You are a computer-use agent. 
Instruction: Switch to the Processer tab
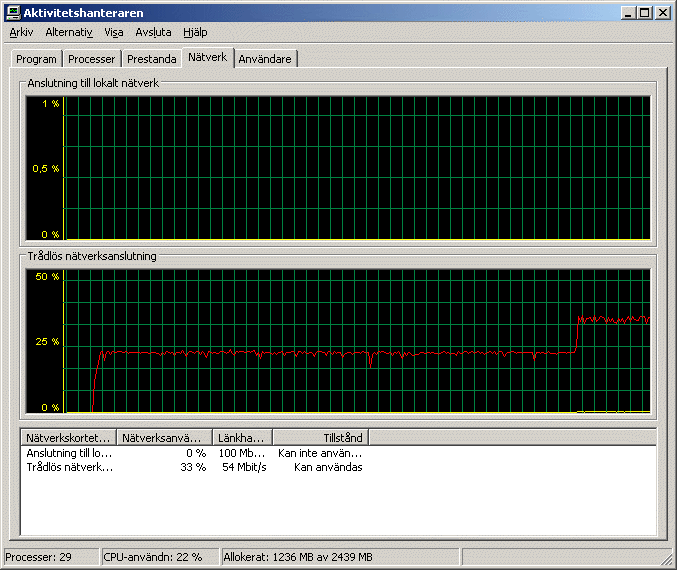(x=92, y=60)
